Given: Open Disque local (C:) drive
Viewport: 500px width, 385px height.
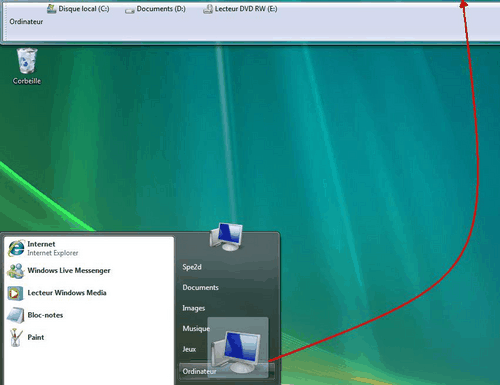Looking at the screenshot, I should (x=78, y=9).
